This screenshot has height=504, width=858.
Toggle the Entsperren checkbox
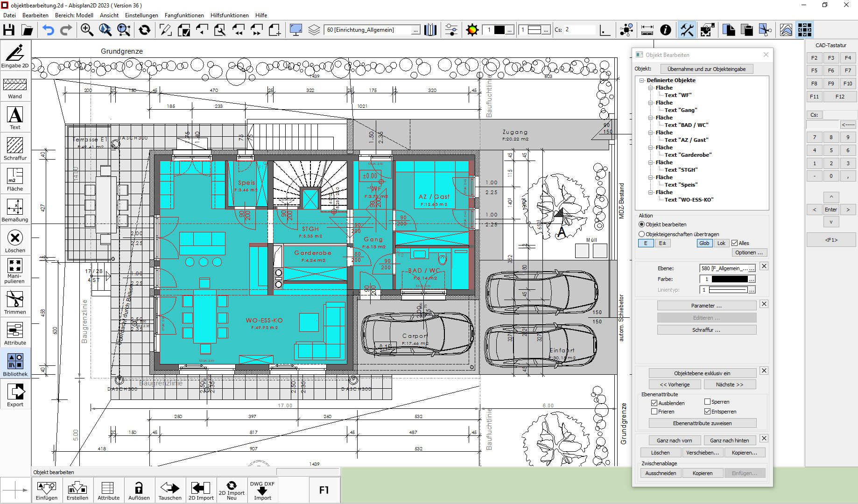(x=708, y=412)
